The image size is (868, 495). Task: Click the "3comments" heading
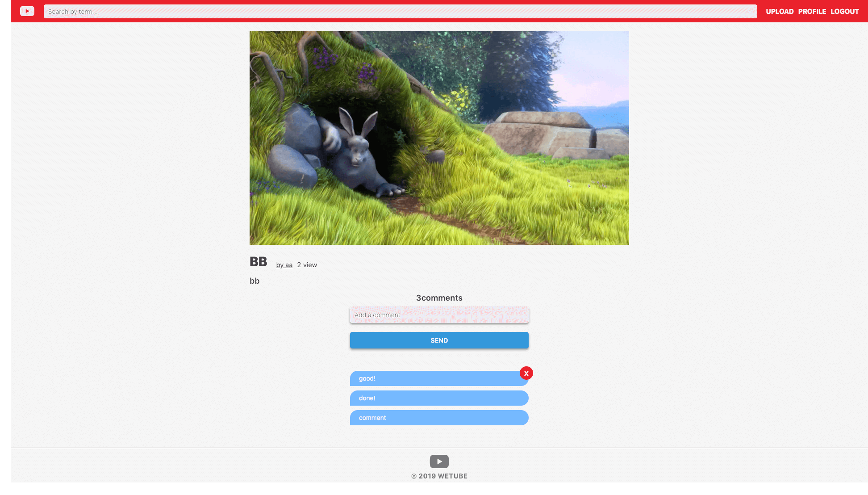pos(439,298)
